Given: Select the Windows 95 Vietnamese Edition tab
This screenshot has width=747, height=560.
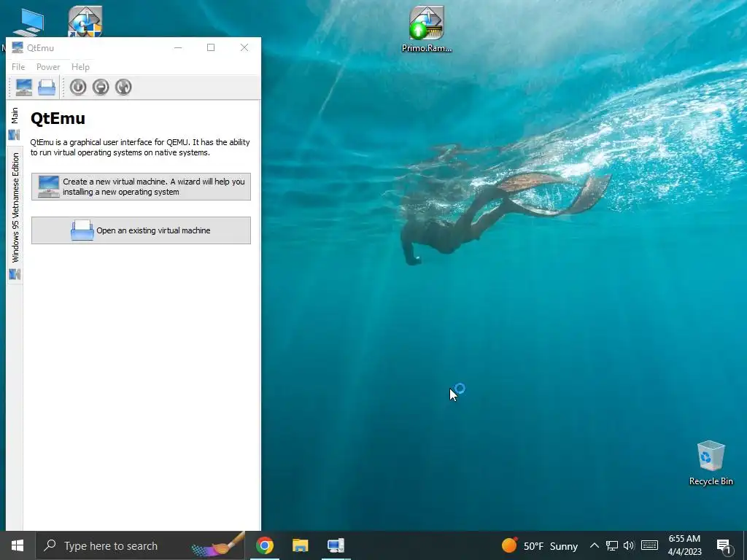Looking at the screenshot, I should click(15, 215).
